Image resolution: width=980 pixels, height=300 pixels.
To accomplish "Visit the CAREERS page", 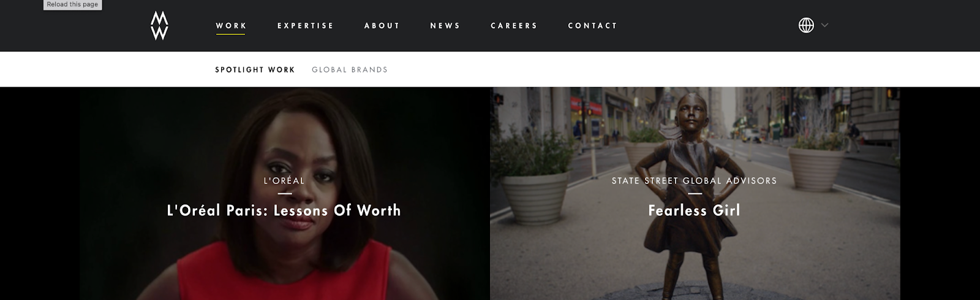I will point(514,26).
